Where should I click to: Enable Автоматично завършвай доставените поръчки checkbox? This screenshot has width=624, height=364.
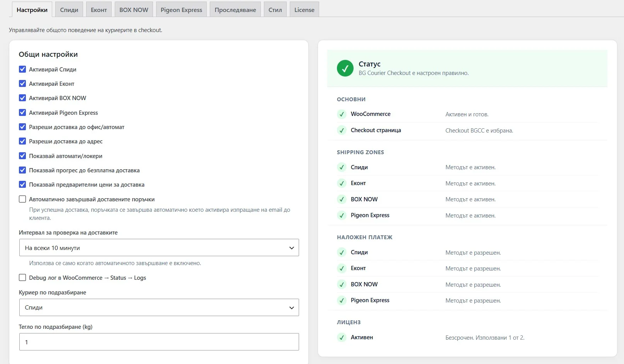22,199
